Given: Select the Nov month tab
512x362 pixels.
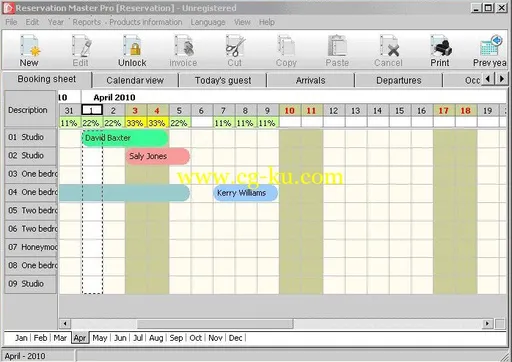Looking at the screenshot, I should [215, 338].
